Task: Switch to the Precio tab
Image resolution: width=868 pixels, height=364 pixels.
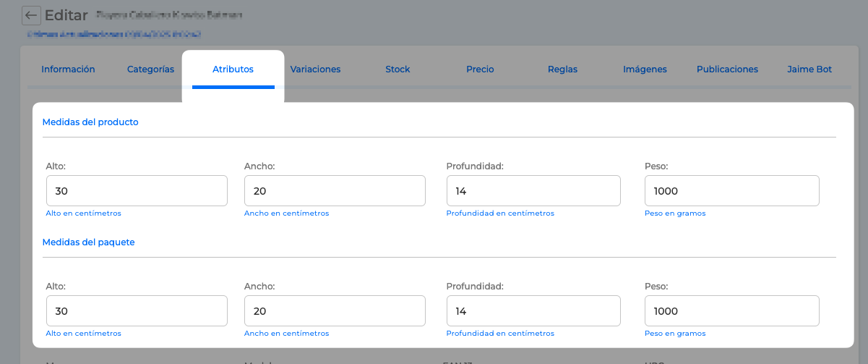Action: (x=480, y=69)
